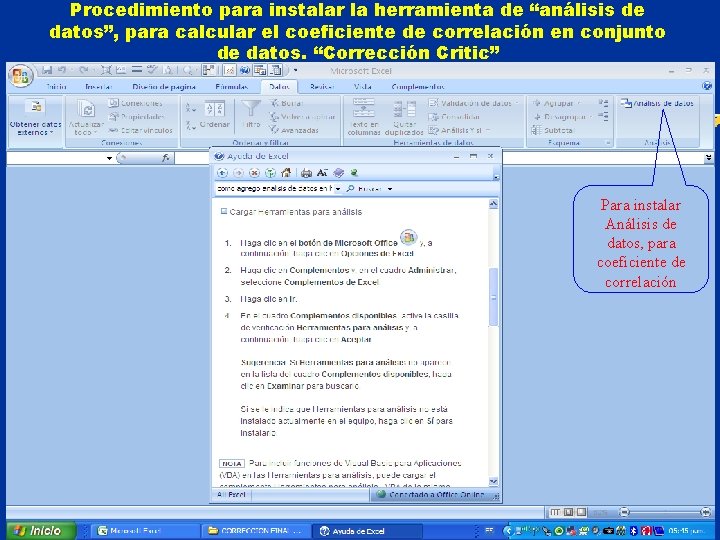The height and width of the screenshot is (540, 720).
Task: Select the Datos ribbon tab
Action: (x=279, y=86)
